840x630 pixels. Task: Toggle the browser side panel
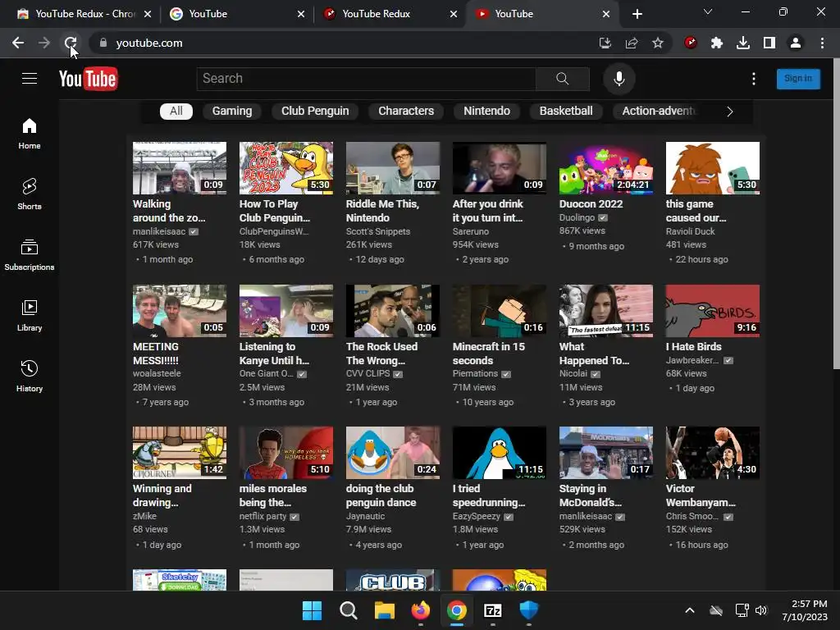769,43
